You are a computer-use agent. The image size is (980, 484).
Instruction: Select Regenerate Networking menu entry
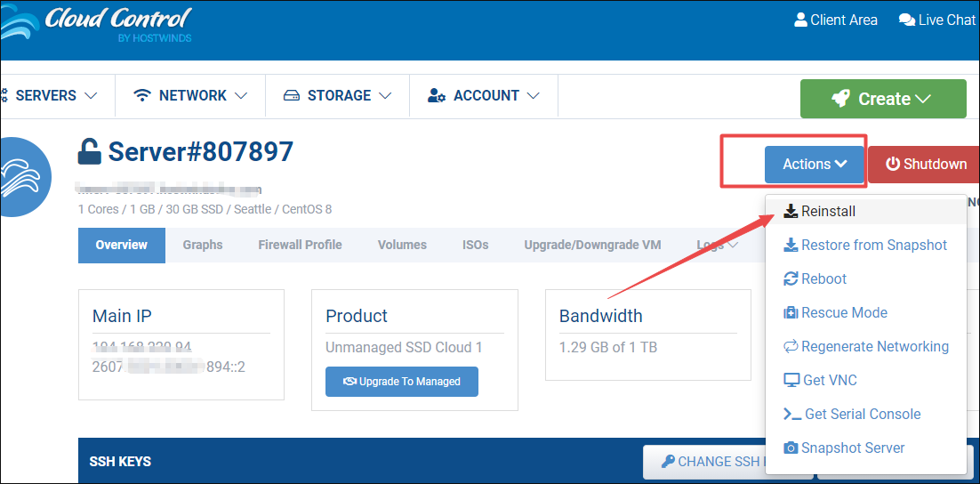865,346
